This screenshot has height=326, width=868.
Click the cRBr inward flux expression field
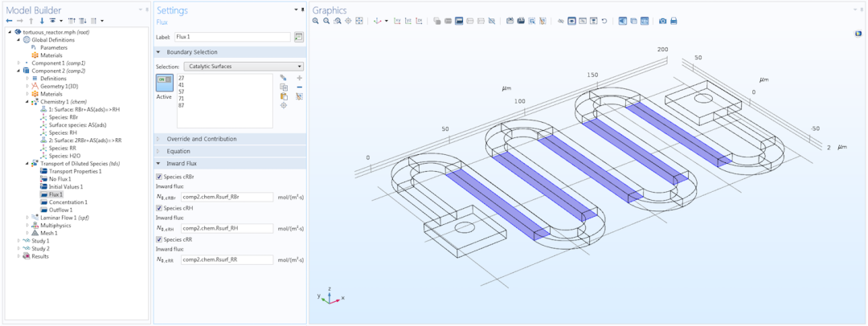pos(227,197)
